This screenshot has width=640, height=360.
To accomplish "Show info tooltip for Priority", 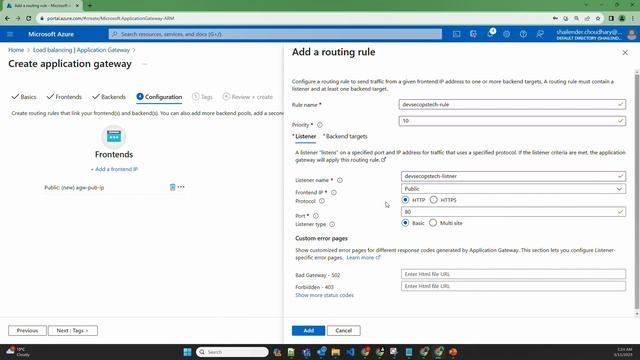I will click(x=320, y=125).
